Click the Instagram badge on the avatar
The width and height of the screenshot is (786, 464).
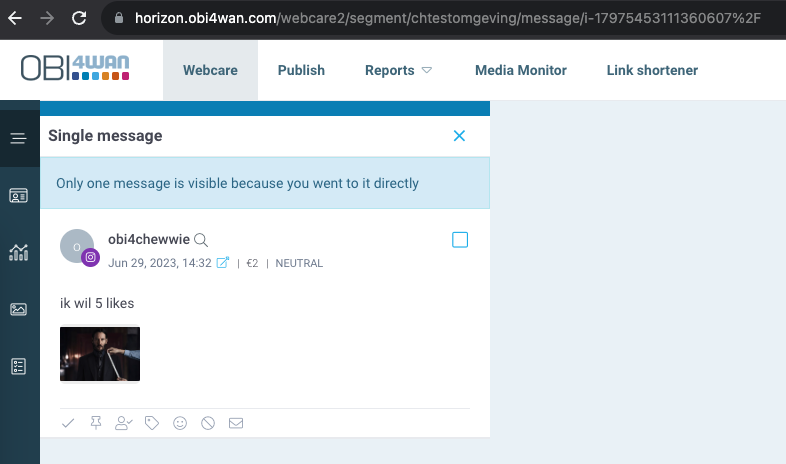[90, 258]
